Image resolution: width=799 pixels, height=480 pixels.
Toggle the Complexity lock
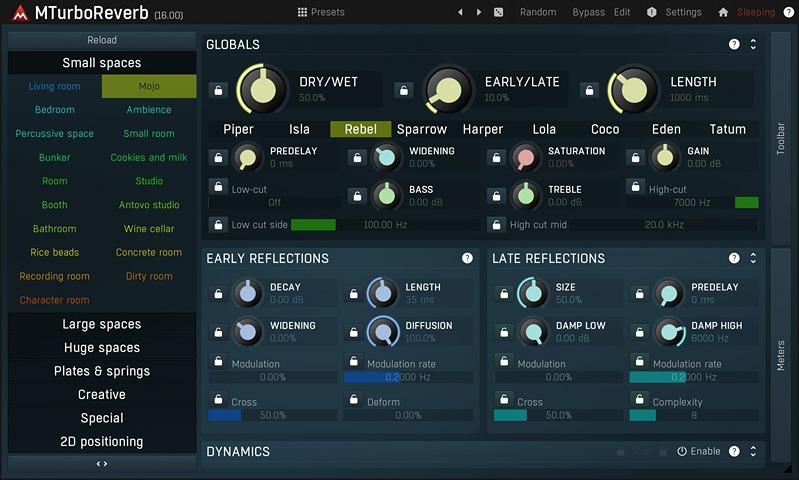pyautogui.click(x=640, y=399)
